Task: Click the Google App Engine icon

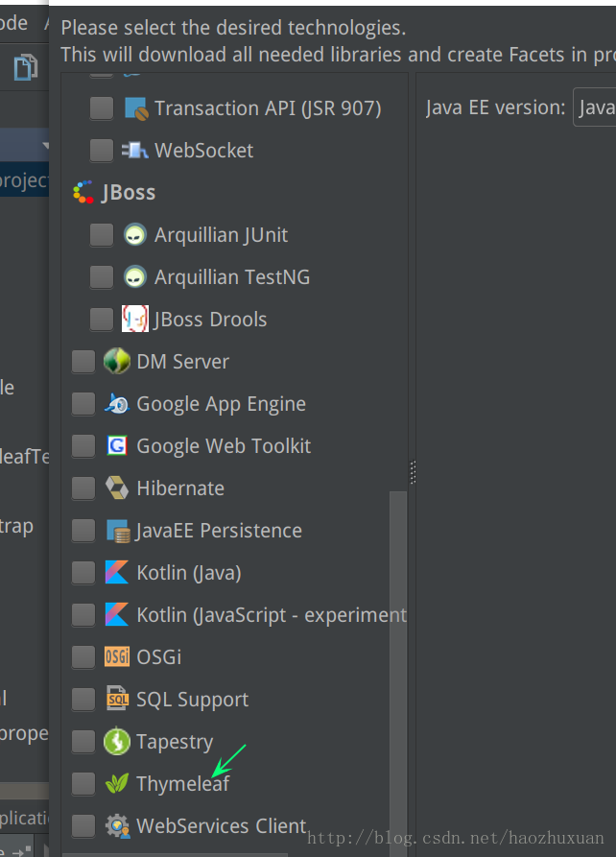Action: pos(116,404)
